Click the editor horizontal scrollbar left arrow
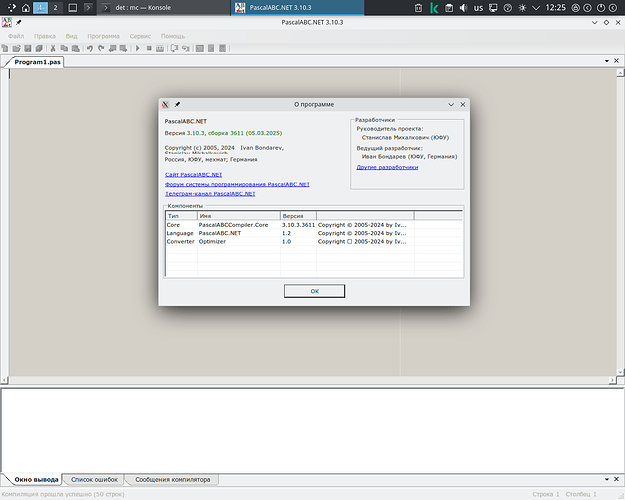Screen dimensions: 625x500 [5, 380]
